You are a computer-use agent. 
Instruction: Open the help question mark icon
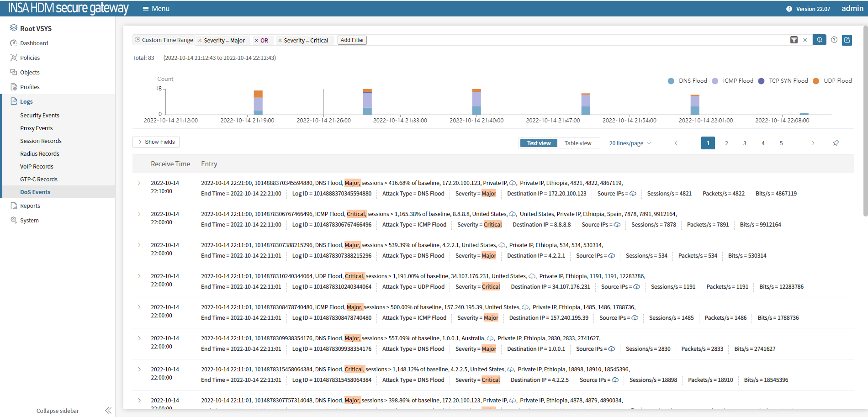pos(834,40)
